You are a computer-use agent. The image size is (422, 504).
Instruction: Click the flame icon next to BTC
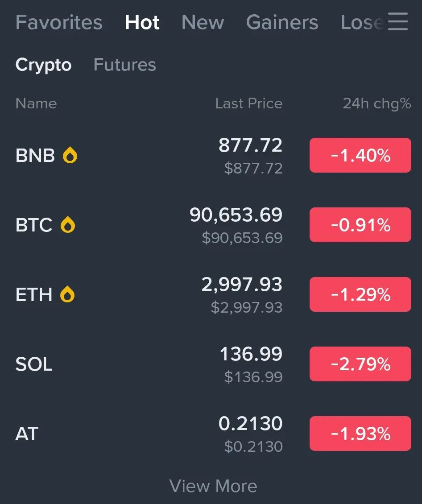pos(68,225)
